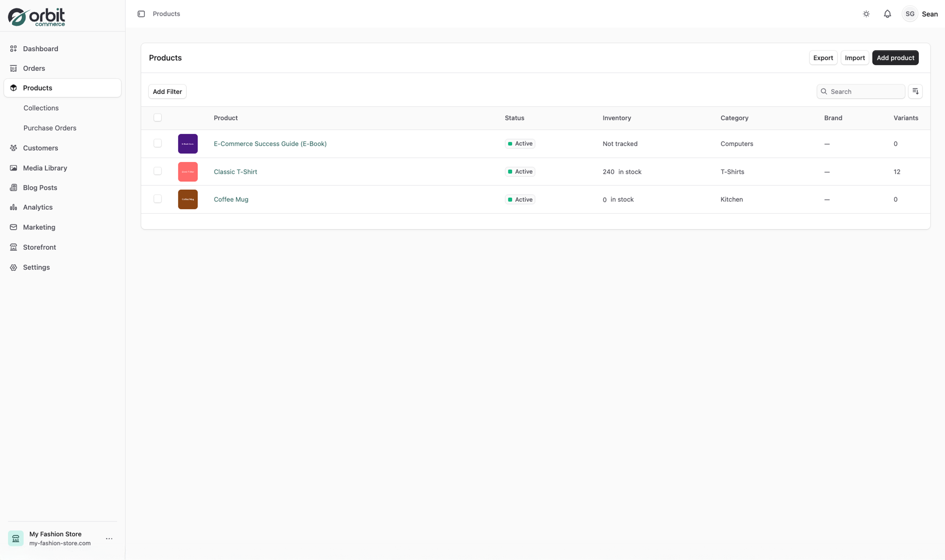945x560 pixels.
Task: Open Purchase Orders under Products
Action: pyautogui.click(x=50, y=128)
